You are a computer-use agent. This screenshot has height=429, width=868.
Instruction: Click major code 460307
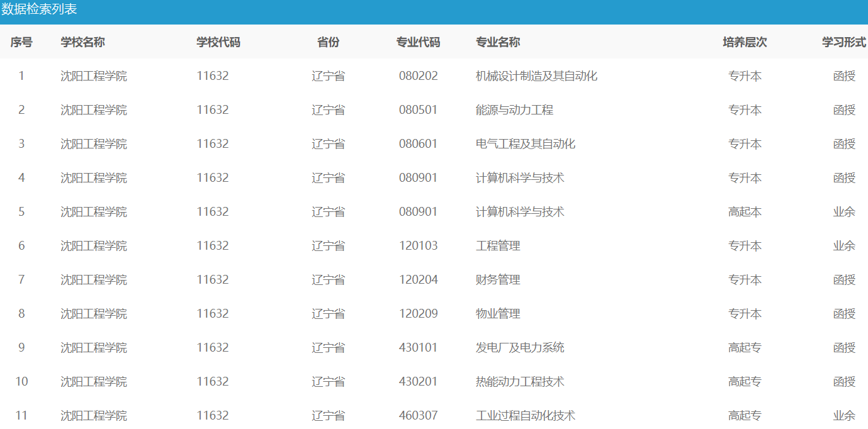(x=418, y=416)
